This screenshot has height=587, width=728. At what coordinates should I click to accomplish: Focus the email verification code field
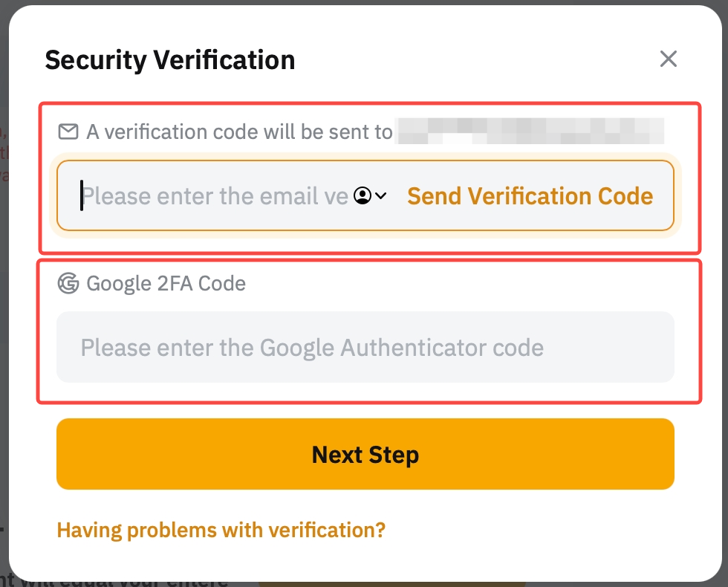215,196
